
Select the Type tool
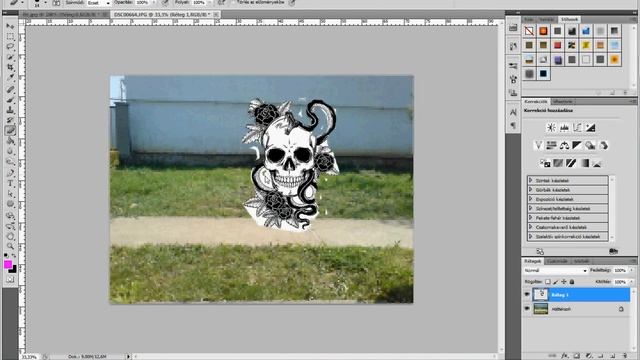coord(10,183)
